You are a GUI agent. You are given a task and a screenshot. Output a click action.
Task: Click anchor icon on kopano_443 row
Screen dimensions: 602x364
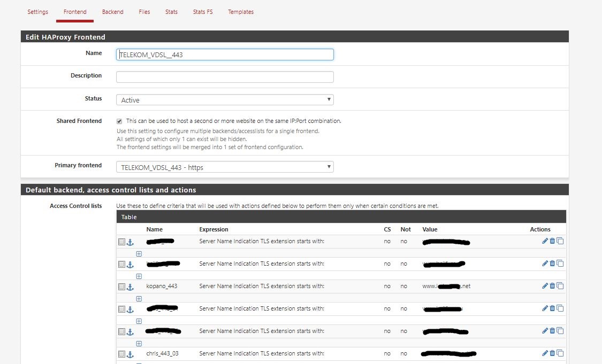[x=129, y=287]
